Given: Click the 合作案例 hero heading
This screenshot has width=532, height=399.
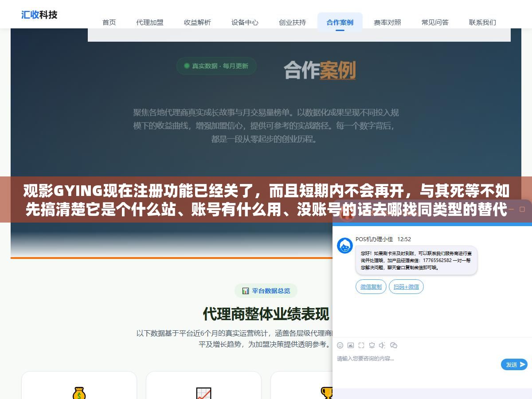Looking at the screenshot, I should [320, 70].
